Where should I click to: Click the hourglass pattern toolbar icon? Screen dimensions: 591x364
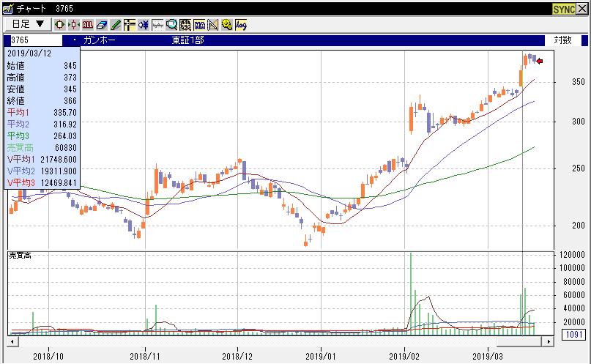pyautogui.click(x=213, y=24)
